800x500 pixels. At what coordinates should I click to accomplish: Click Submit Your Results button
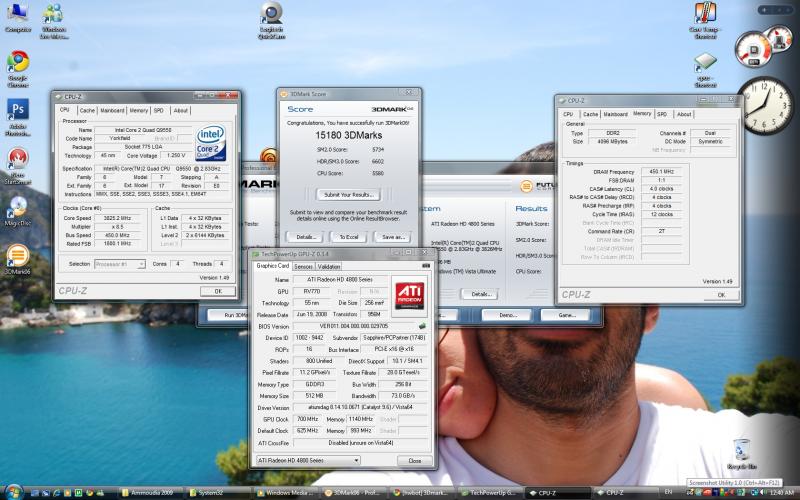pos(348,194)
